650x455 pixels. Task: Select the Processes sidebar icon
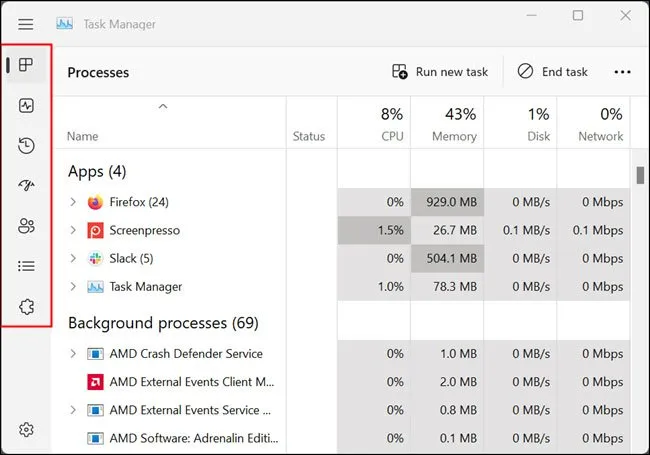click(x=26, y=65)
